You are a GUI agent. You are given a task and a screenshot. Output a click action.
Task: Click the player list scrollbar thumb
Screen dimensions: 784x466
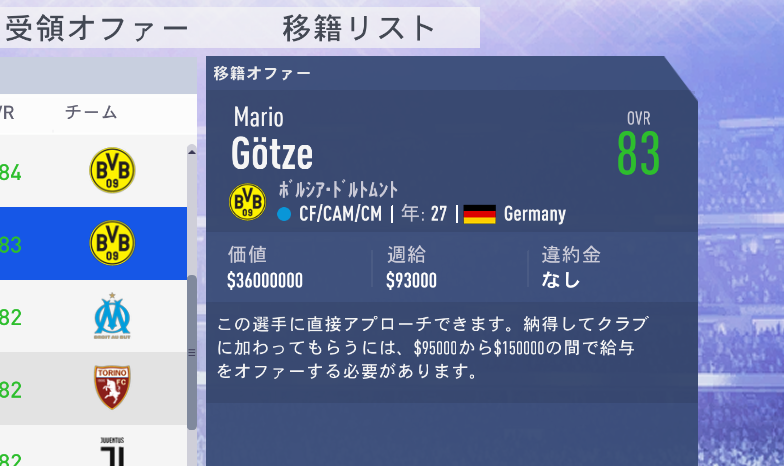click(x=192, y=352)
